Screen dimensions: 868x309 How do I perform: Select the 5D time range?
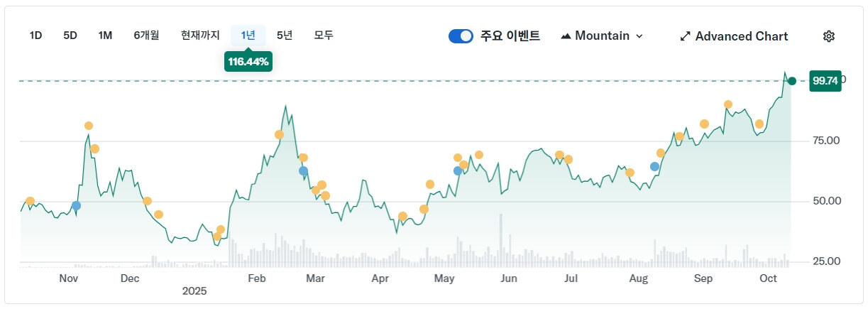(70, 36)
